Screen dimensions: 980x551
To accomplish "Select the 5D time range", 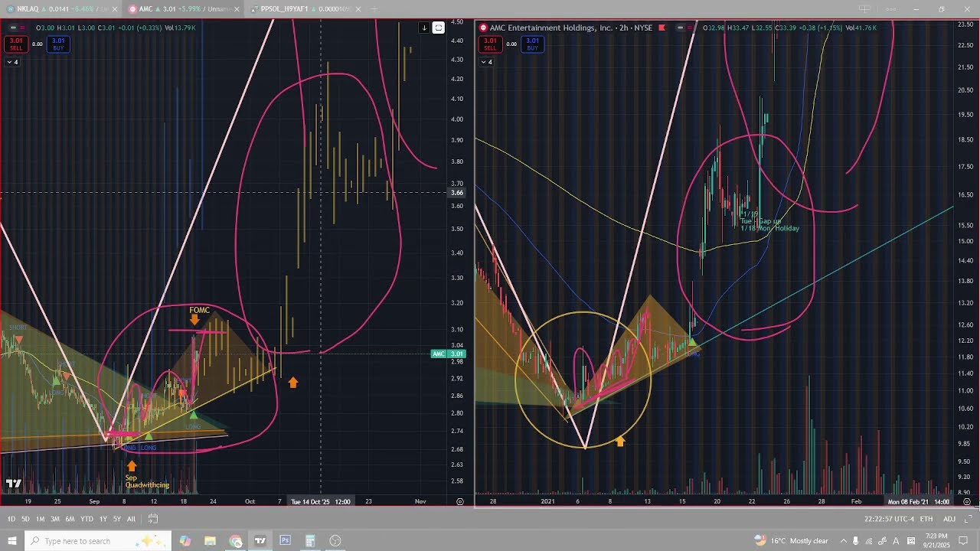I will [25, 519].
